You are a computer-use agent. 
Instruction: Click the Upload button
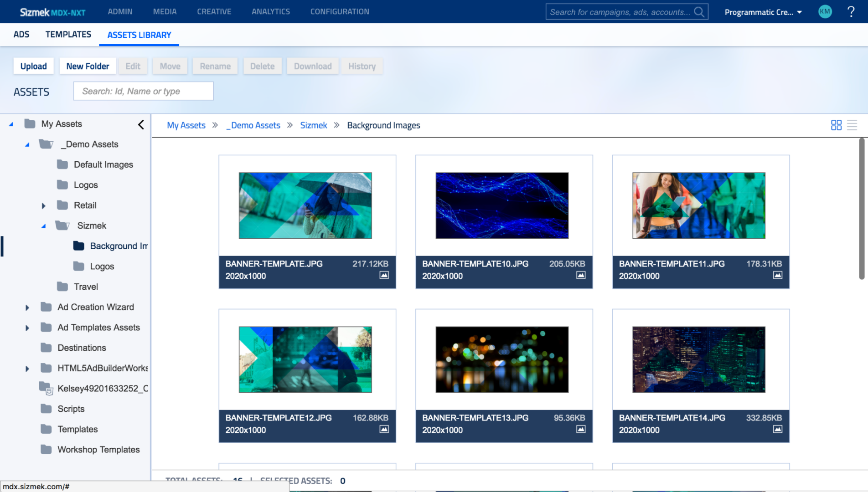(x=34, y=66)
